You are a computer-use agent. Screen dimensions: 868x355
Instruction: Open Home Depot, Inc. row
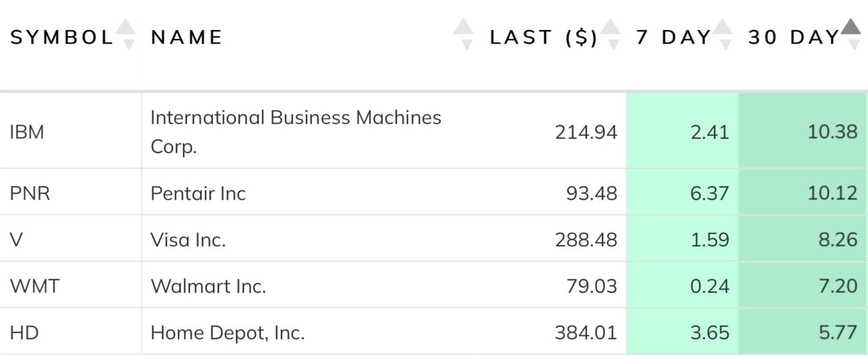click(x=434, y=332)
